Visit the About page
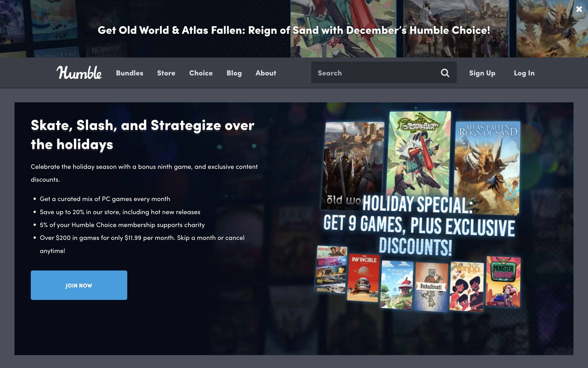Viewport: 588px width, 368px height. (265, 72)
